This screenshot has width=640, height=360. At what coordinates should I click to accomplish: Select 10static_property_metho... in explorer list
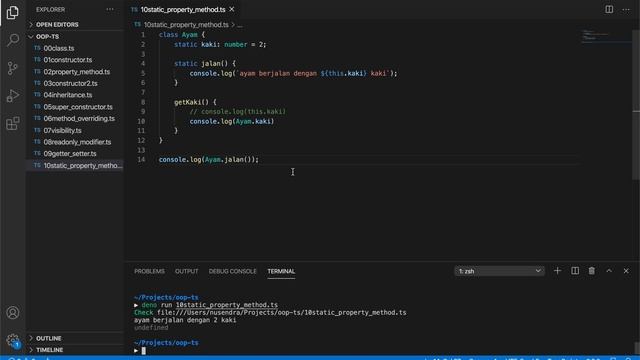(x=75, y=166)
